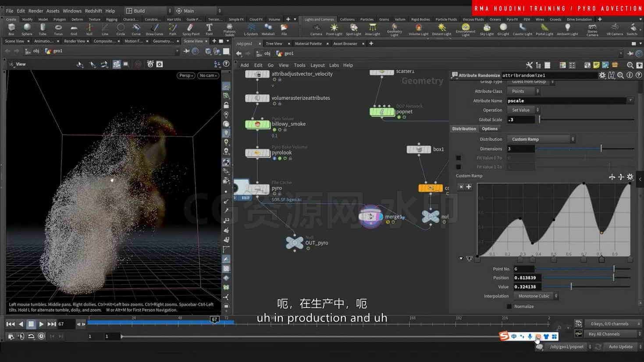This screenshot has width=644, height=362.
Task: Click the billowy_smoke Pyro Solver node
Action: pos(257,124)
